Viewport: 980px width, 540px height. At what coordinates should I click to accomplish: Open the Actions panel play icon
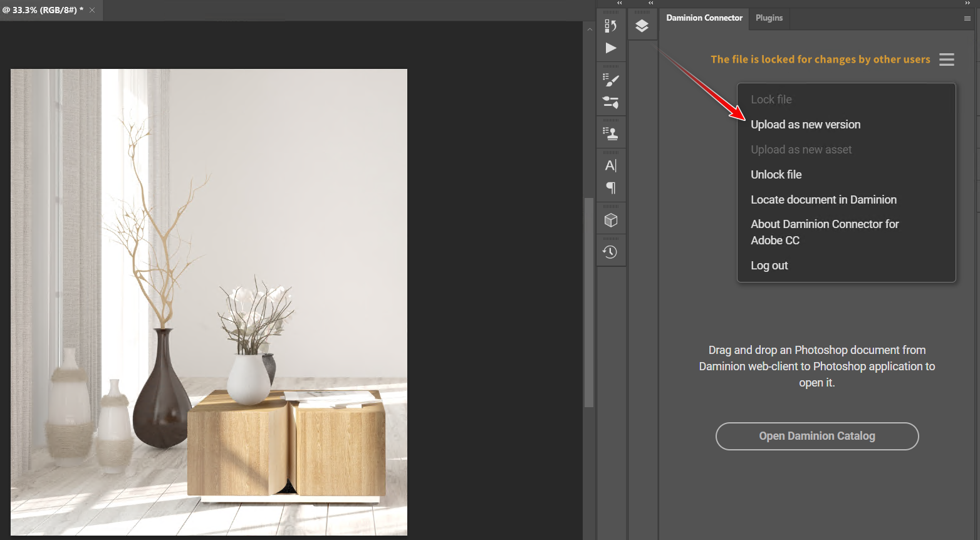(x=611, y=48)
